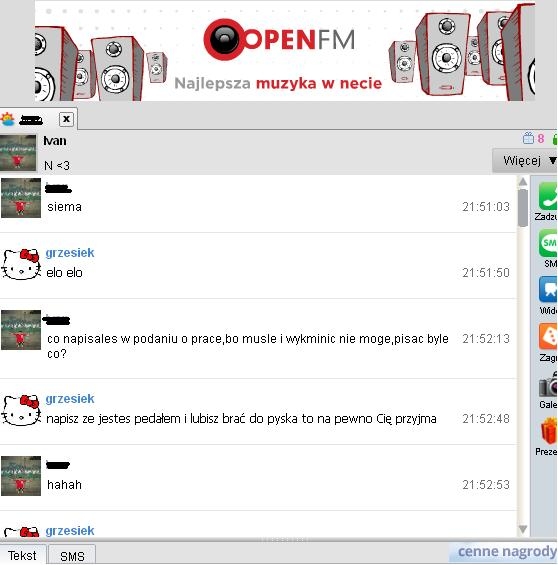Screen dimensions: 558x565
Task: Switch to the SMS tab
Action: click(72, 556)
